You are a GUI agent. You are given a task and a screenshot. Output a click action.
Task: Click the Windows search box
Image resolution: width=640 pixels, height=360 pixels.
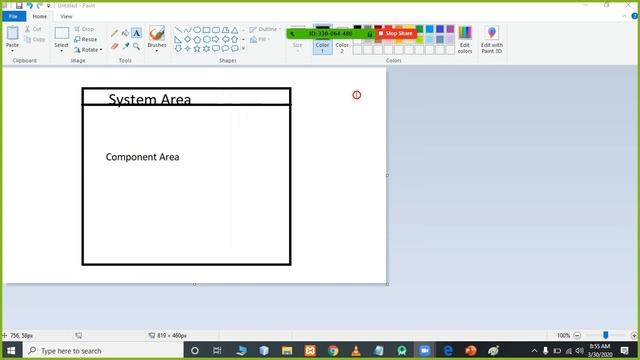pyautogui.click(x=103, y=351)
